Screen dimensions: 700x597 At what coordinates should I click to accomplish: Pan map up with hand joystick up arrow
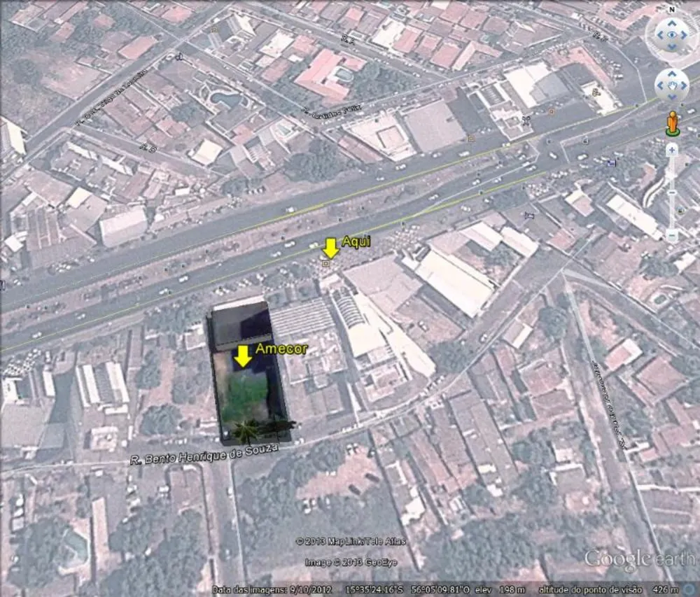[671, 74]
